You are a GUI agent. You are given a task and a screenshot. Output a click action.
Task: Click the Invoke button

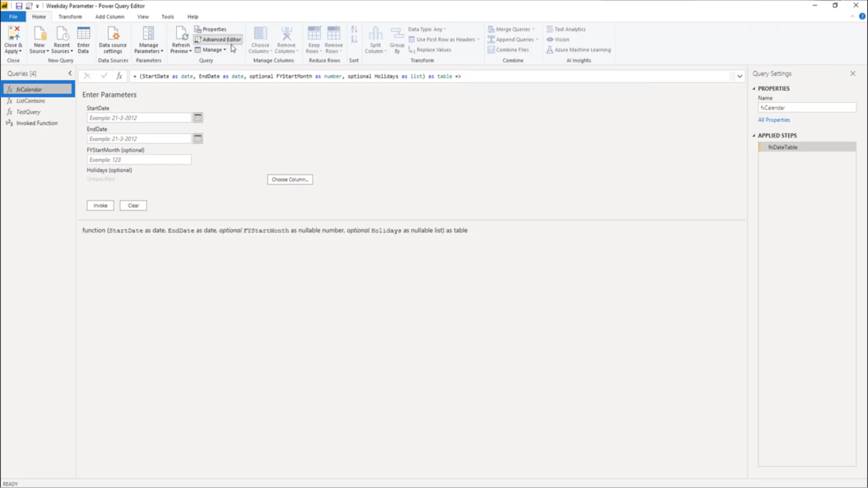pyautogui.click(x=100, y=206)
